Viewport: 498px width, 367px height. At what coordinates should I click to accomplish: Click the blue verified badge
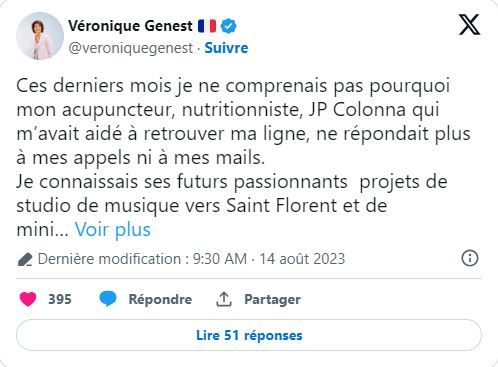coord(229,26)
